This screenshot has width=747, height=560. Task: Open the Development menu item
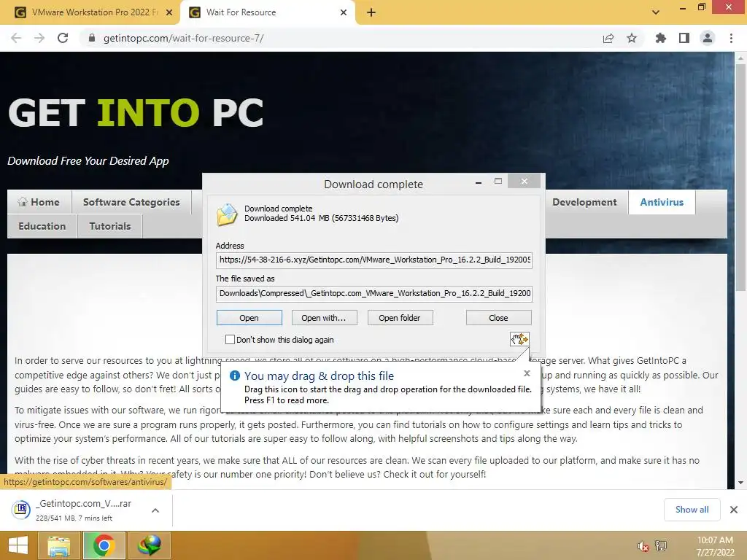click(584, 202)
